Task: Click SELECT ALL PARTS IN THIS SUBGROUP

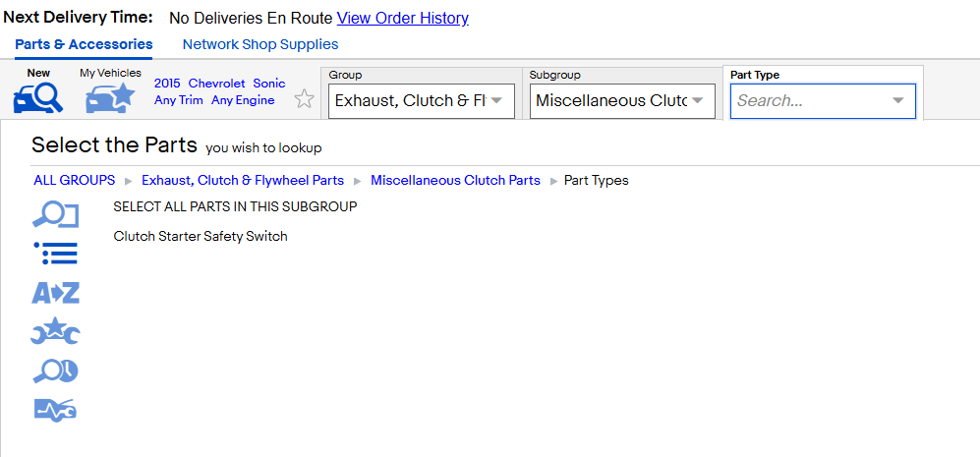Action: [236, 207]
